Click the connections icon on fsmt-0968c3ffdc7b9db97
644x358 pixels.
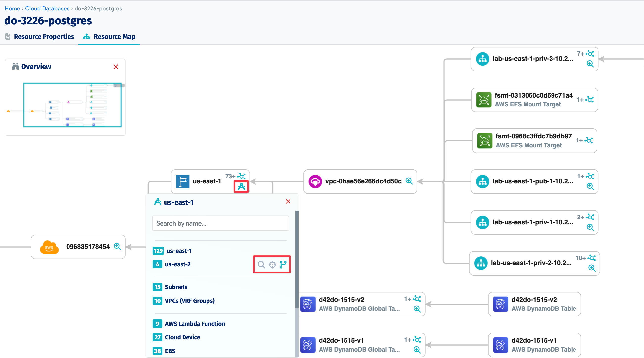[589, 141]
